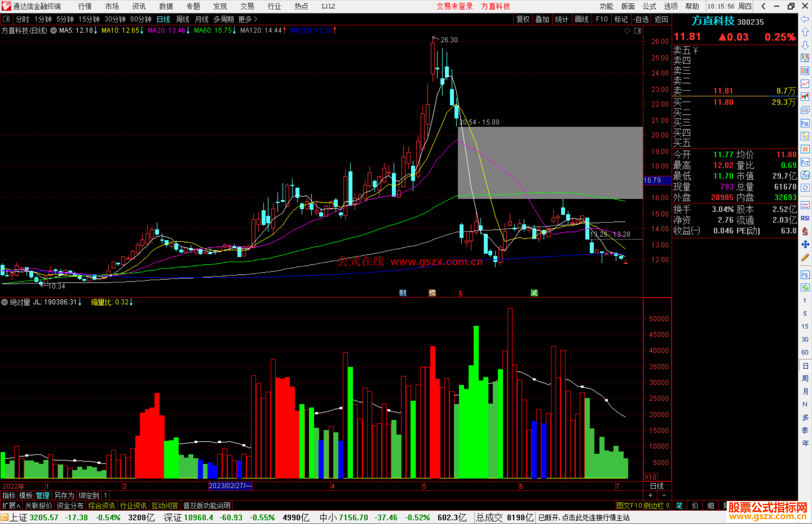Click the formula f(x) sidebar icon

pos(805,175)
